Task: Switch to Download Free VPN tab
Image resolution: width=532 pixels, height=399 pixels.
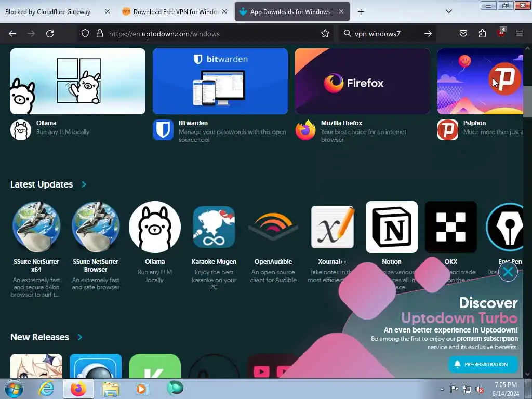Action: click(175, 12)
